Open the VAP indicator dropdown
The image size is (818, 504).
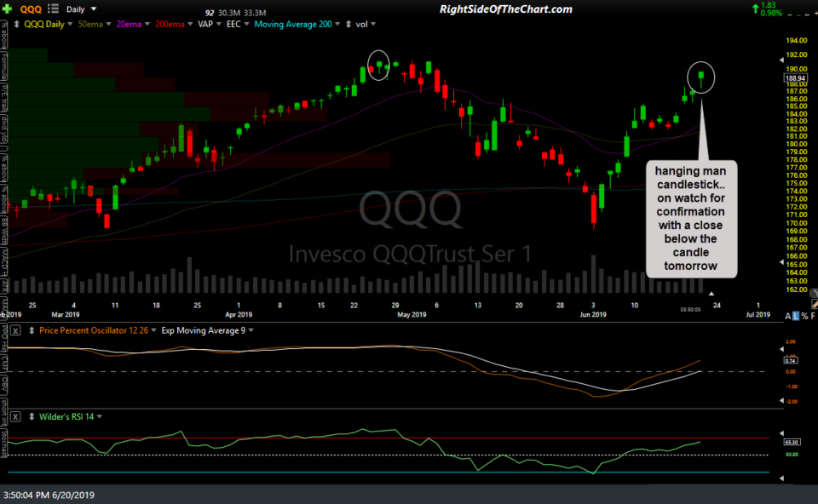coord(219,25)
